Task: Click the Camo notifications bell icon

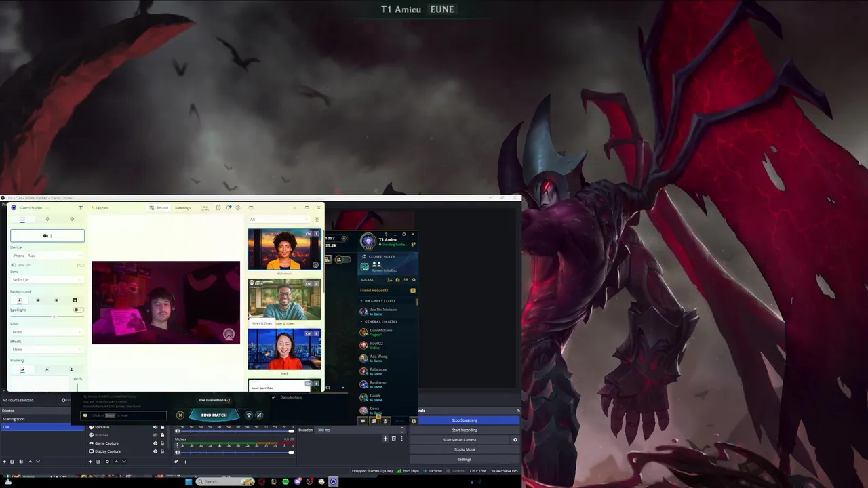Action: tap(229, 207)
